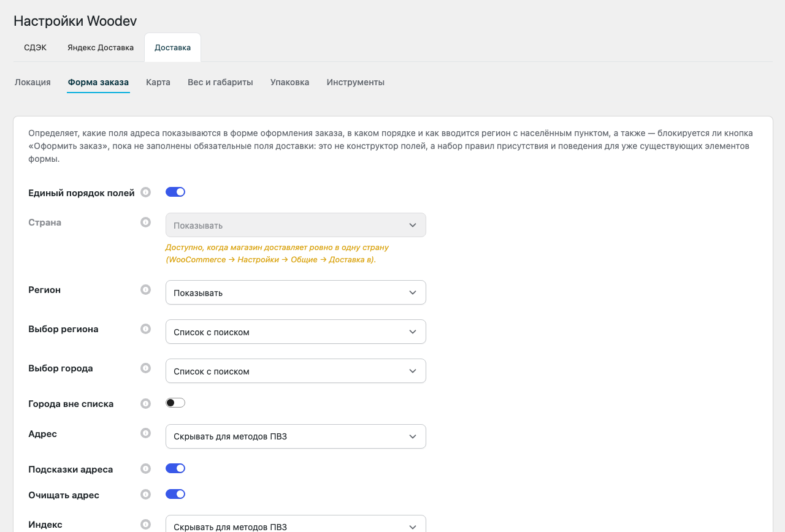Viewport: 785px width, 532px height.
Task: Click Настройки Woodev page heading
Action: (75, 21)
